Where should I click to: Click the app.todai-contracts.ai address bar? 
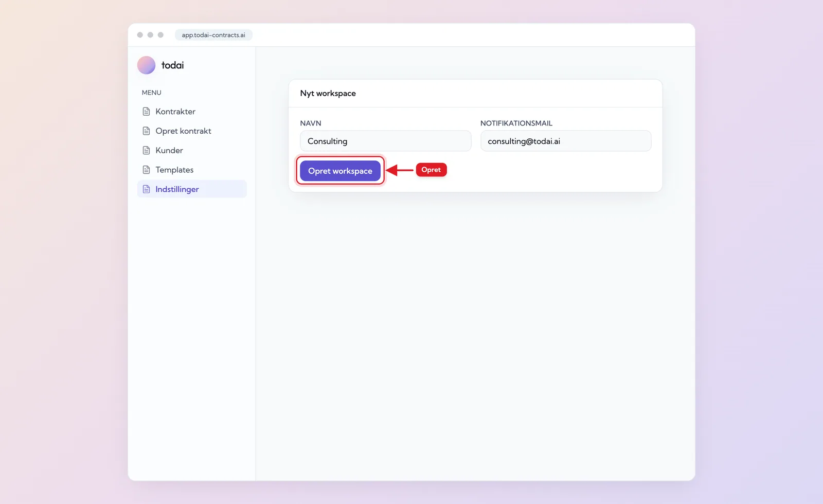coord(213,35)
